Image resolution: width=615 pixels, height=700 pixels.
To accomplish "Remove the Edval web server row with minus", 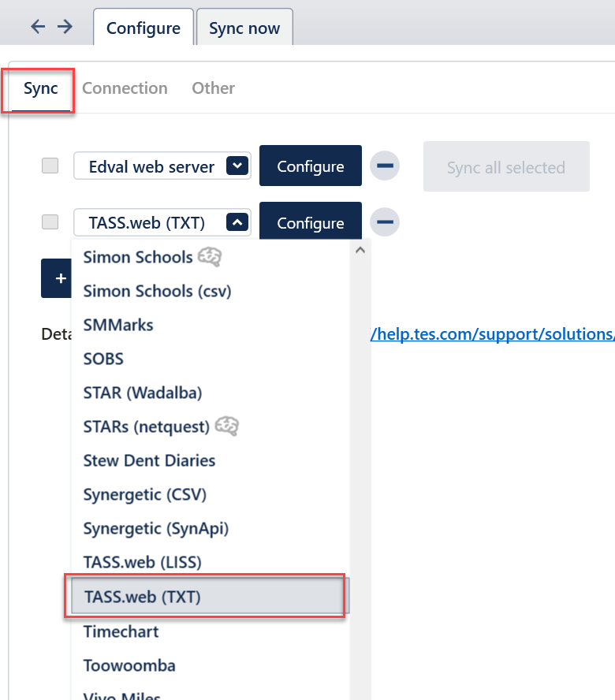I will point(385,166).
